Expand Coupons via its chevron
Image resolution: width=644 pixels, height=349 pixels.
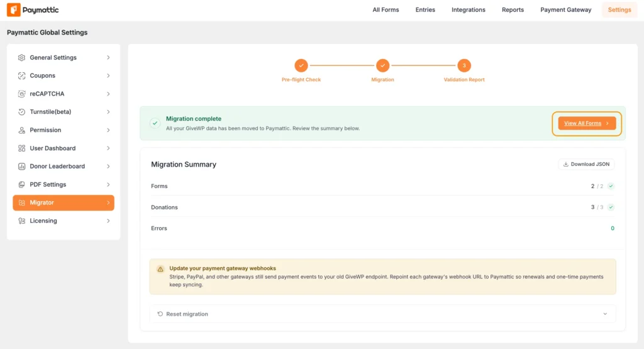point(108,76)
